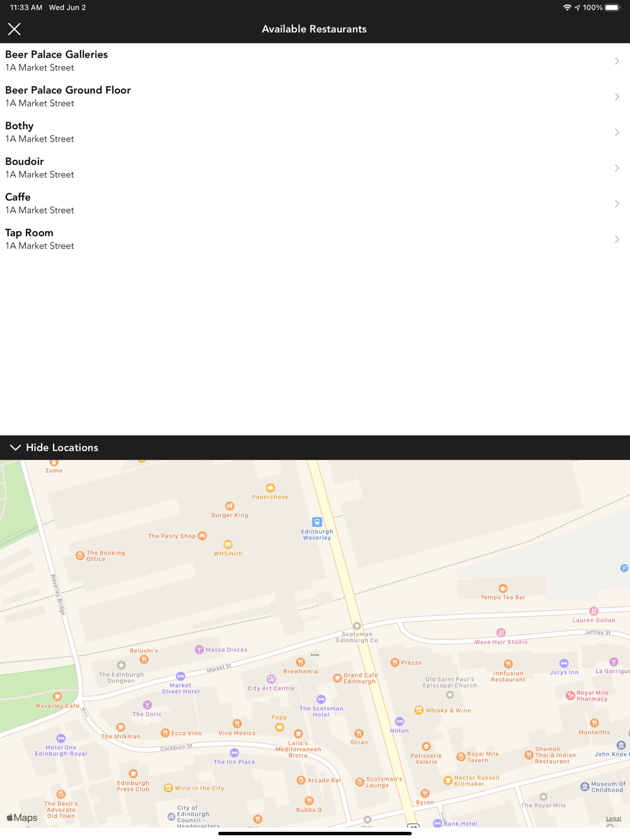The image size is (630, 840).
Task: Select the Massa Discos pin
Action: click(x=199, y=650)
